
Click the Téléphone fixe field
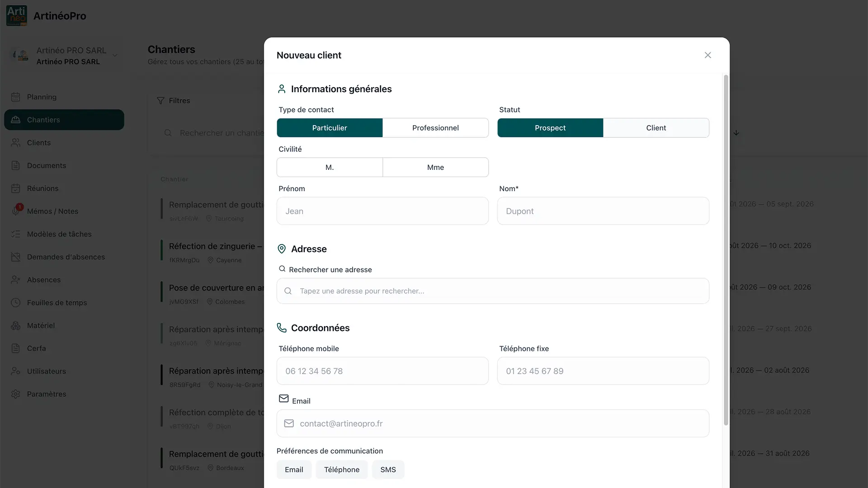click(x=603, y=371)
